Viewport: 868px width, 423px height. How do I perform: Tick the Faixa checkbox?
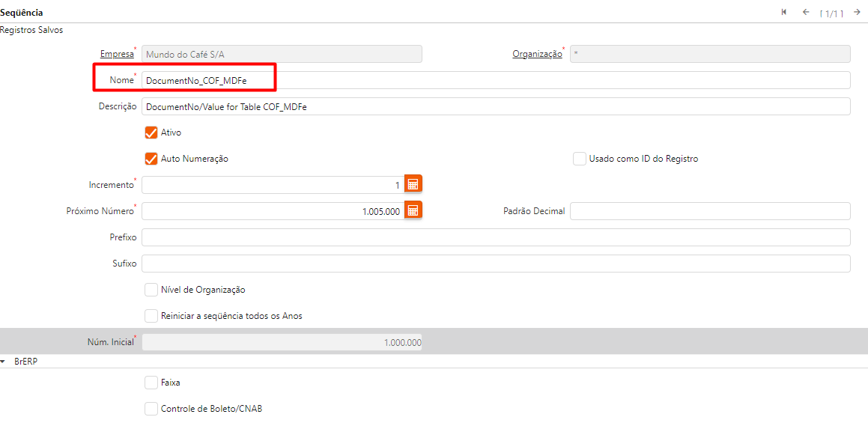(x=151, y=383)
